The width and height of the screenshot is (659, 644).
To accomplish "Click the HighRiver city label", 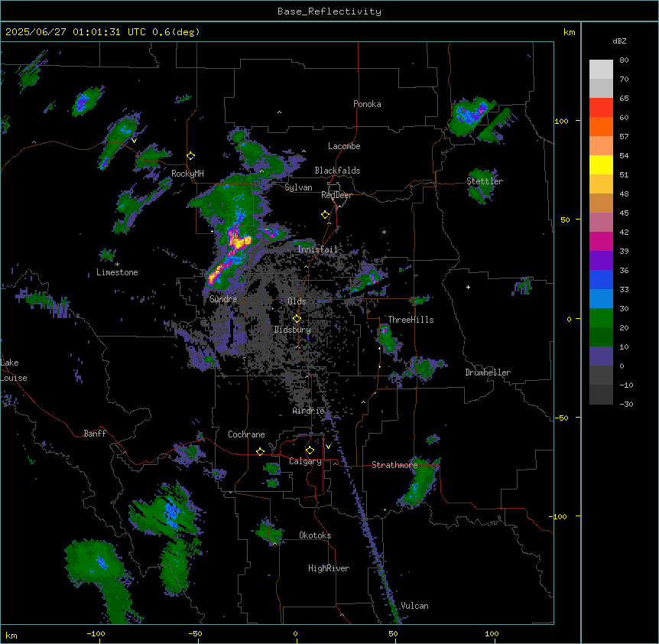I will (329, 568).
